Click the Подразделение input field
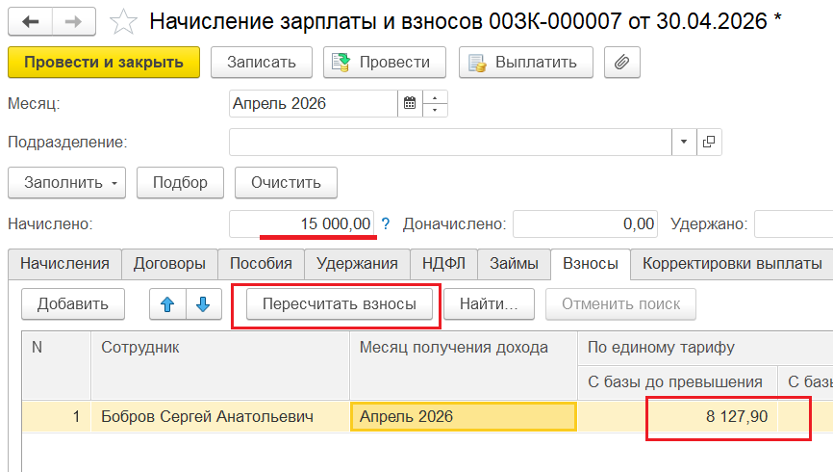Viewport: 833px width, 472px height. coord(450,143)
